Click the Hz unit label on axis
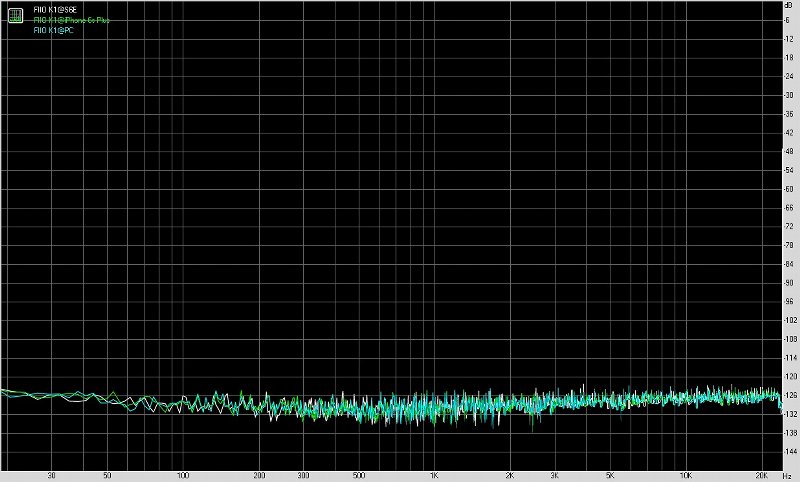Screen dimensions: 800x482 point(787,475)
